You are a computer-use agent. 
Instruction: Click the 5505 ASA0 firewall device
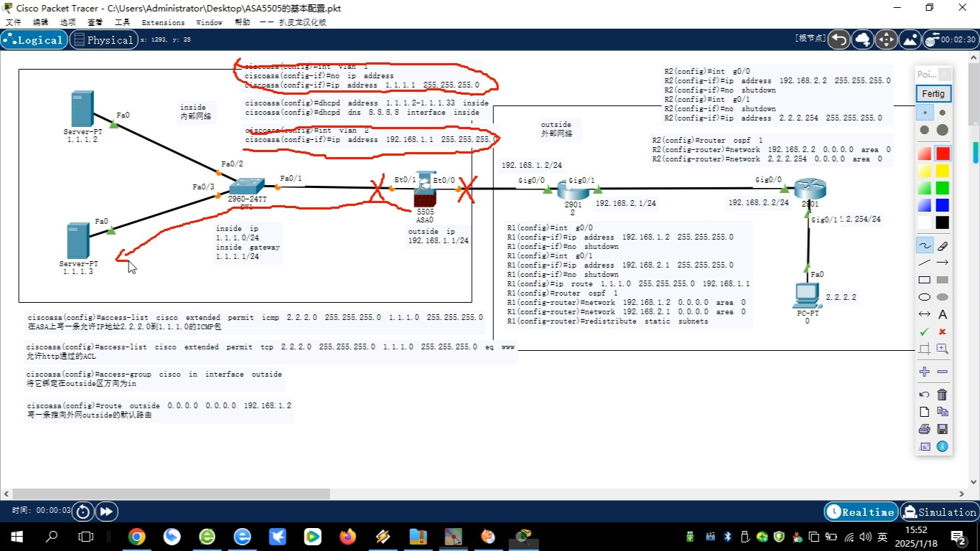click(425, 190)
